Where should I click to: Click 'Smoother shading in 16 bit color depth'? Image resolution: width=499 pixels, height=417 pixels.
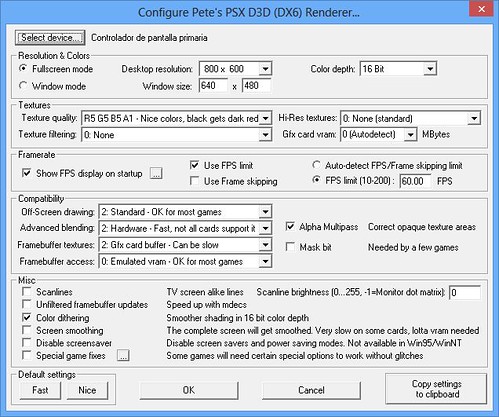[x=238, y=318]
